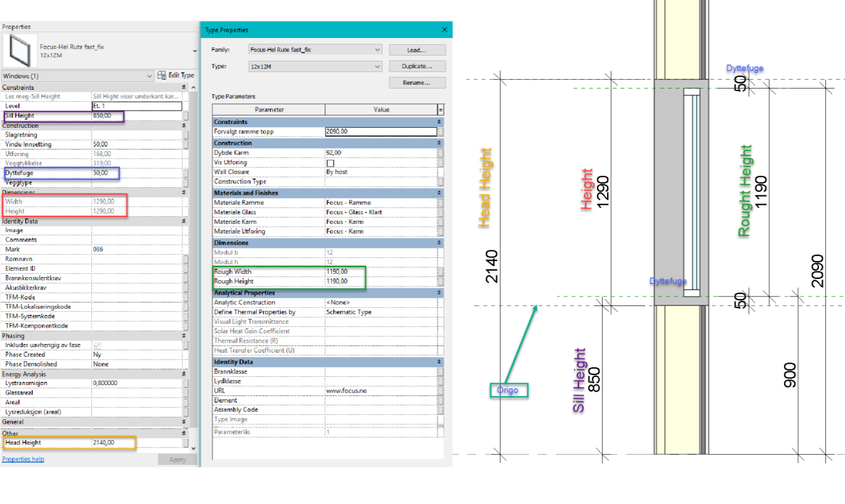The width and height of the screenshot is (845, 504).
Task: Click the Parameter column header
Action: [269, 109]
